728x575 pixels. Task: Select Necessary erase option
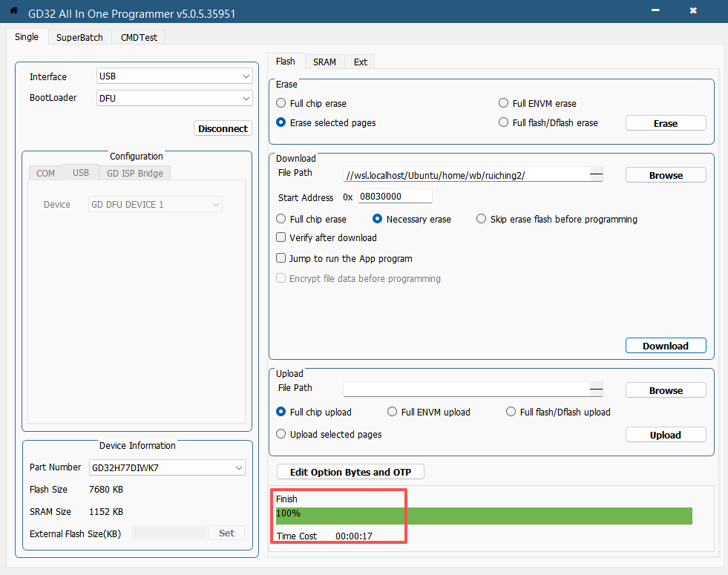pos(412,219)
